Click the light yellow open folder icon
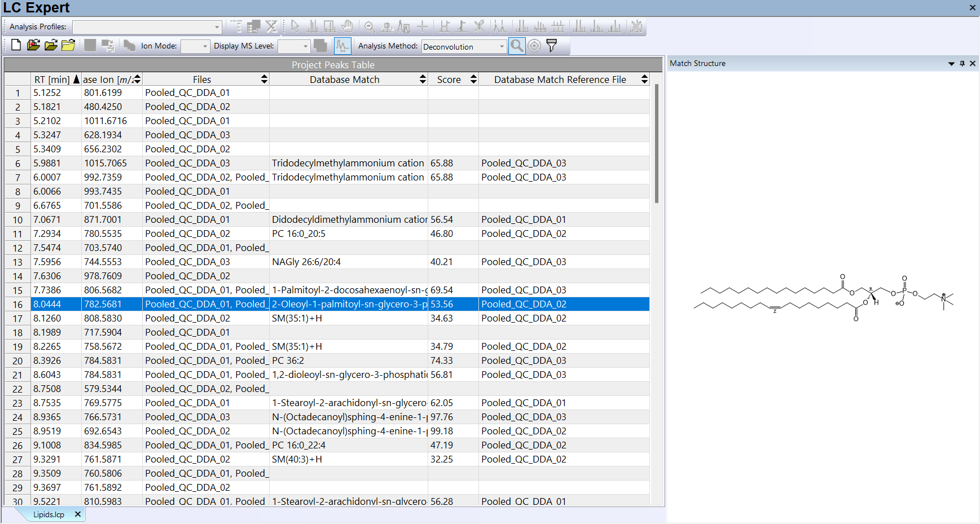Image resolution: width=980 pixels, height=524 pixels. coord(68,46)
